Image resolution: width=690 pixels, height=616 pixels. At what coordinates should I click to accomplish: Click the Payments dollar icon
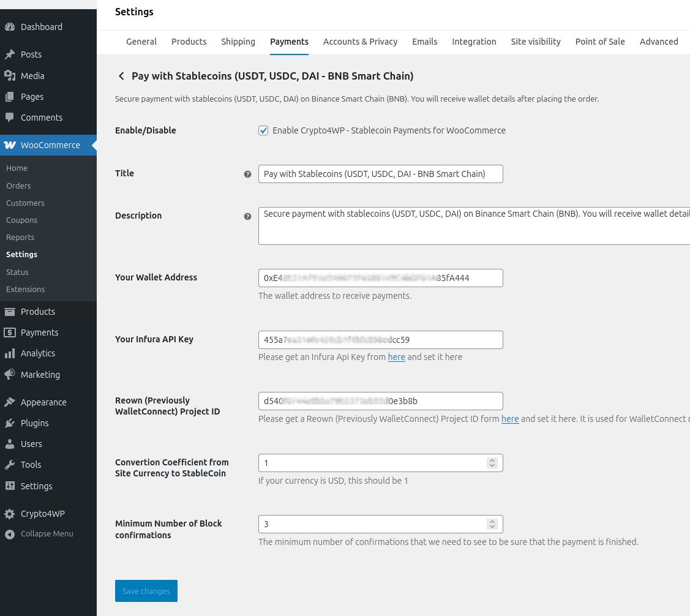click(x=10, y=332)
